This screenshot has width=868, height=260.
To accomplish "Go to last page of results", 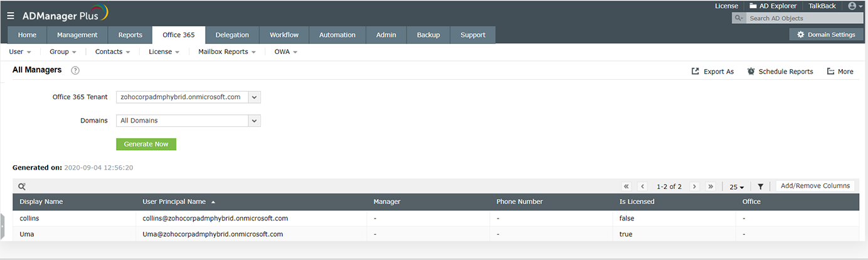I will click(711, 187).
